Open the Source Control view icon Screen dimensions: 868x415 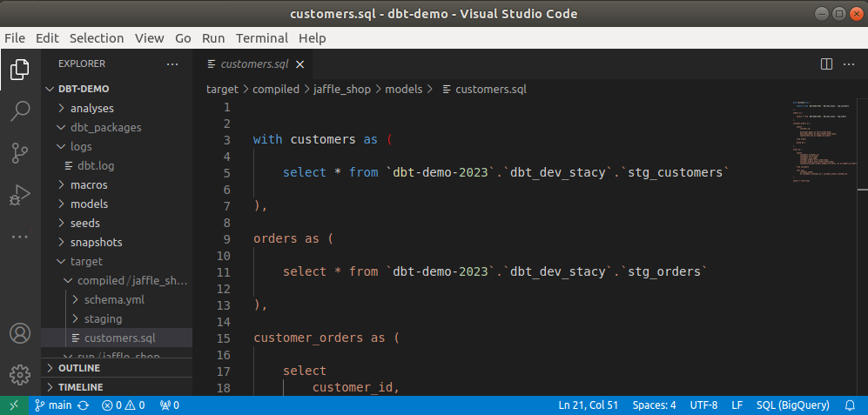pos(20,153)
